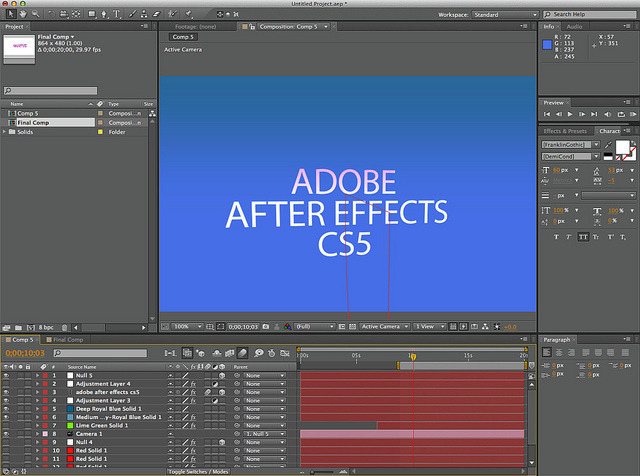Hide the Null 5 layer eye
Image resolution: width=640 pixels, height=476 pixels.
(x=6, y=375)
